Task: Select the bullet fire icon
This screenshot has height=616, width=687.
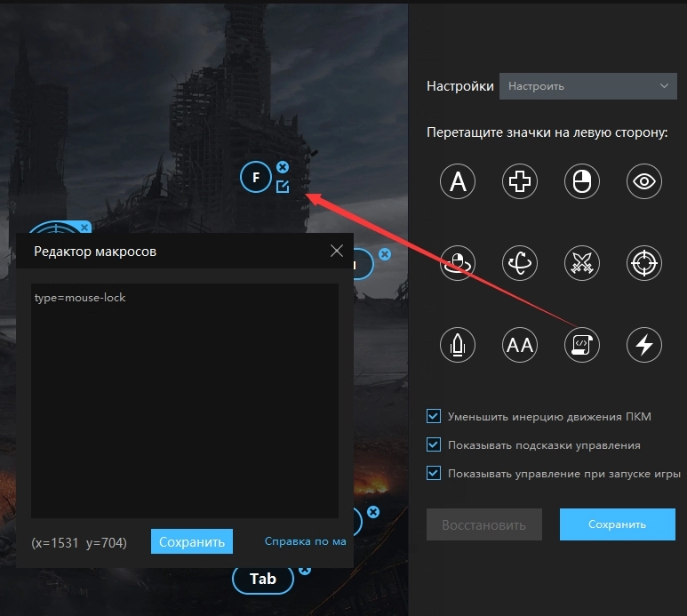Action: 458,344
